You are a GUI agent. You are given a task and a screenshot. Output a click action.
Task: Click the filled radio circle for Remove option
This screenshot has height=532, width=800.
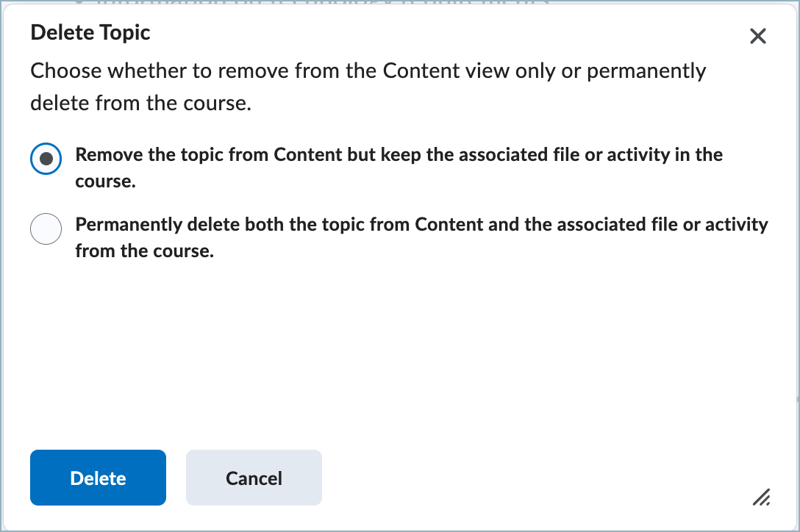46,159
